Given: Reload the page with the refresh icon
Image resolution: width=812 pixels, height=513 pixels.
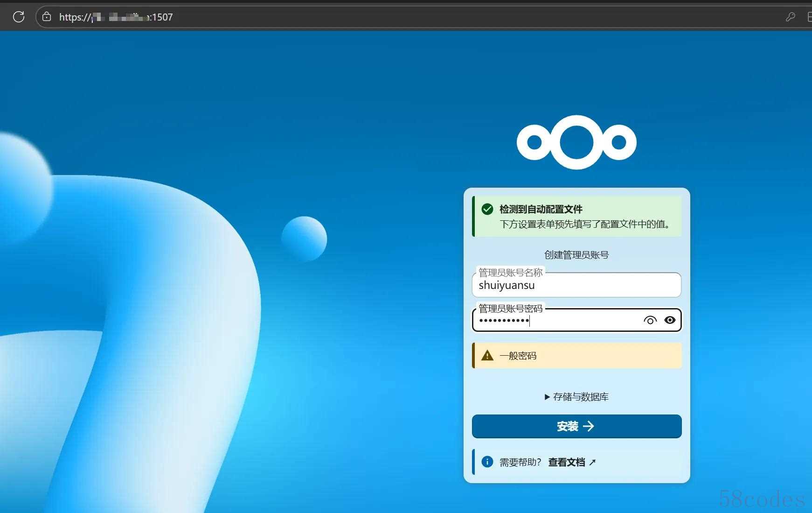Looking at the screenshot, I should tap(19, 17).
